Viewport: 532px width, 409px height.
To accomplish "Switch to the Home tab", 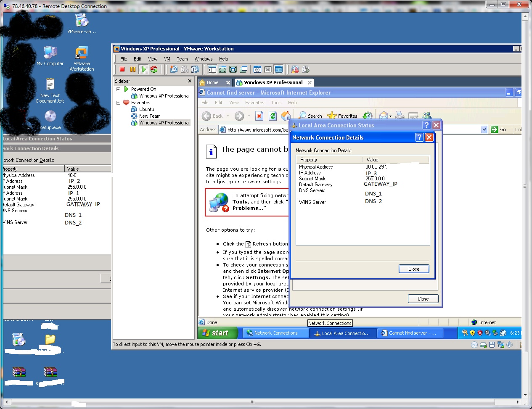I will [x=213, y=82].
